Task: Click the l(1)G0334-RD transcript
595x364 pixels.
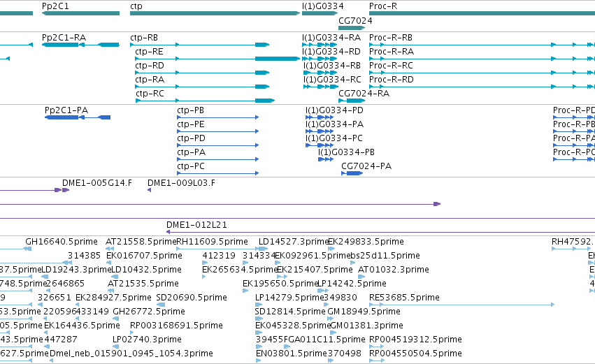Action: tap(320, 59)
